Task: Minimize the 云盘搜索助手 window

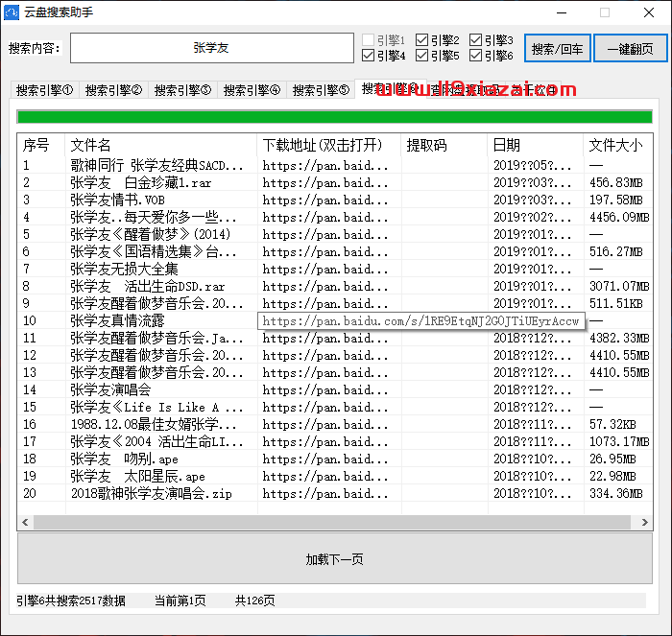Action: coord(562,12)
